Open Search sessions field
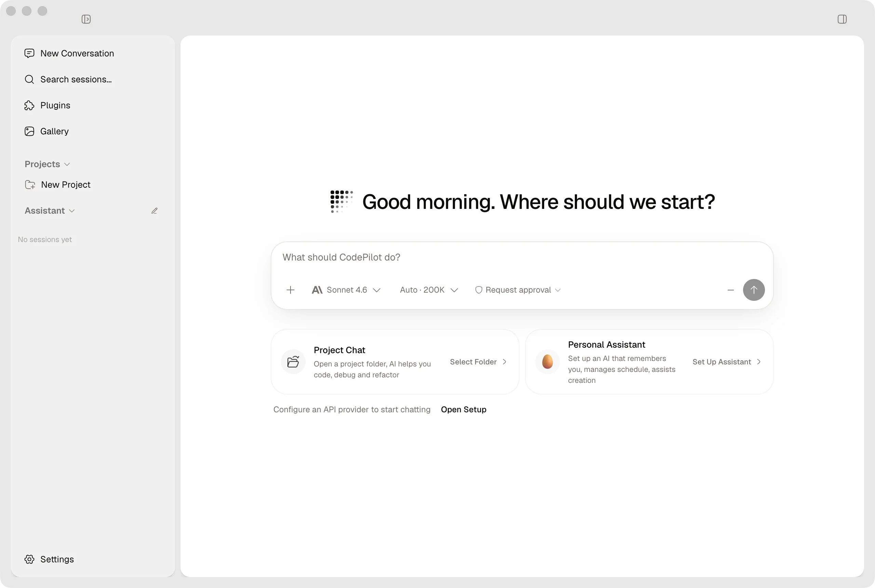 click(x=93, y=79)
